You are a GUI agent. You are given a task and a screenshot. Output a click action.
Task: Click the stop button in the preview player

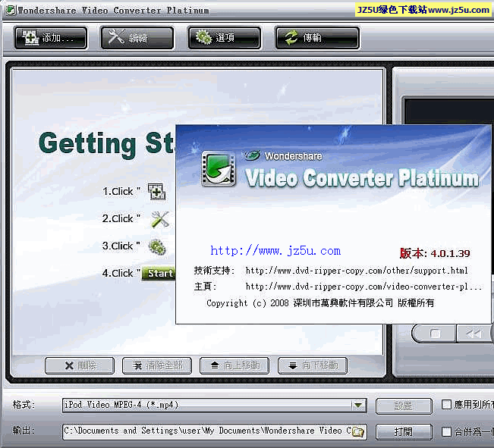435,334
